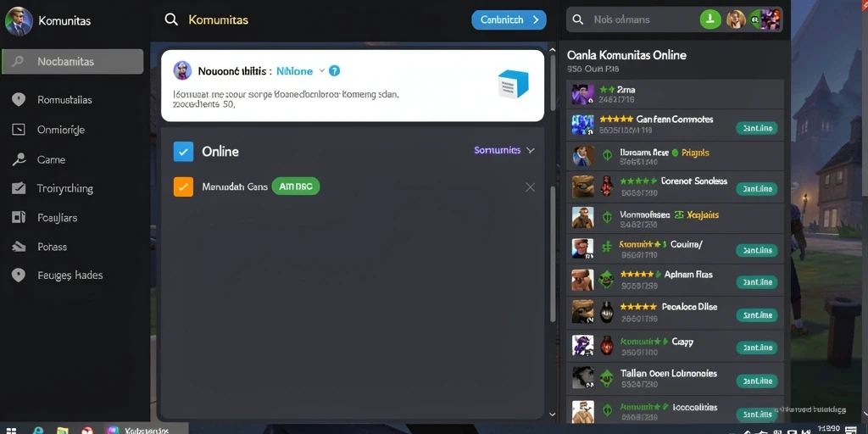This screenshot has width=868, height=434.
Task: Click the Romustaiias location pin icon
Action: coord(19,100)
